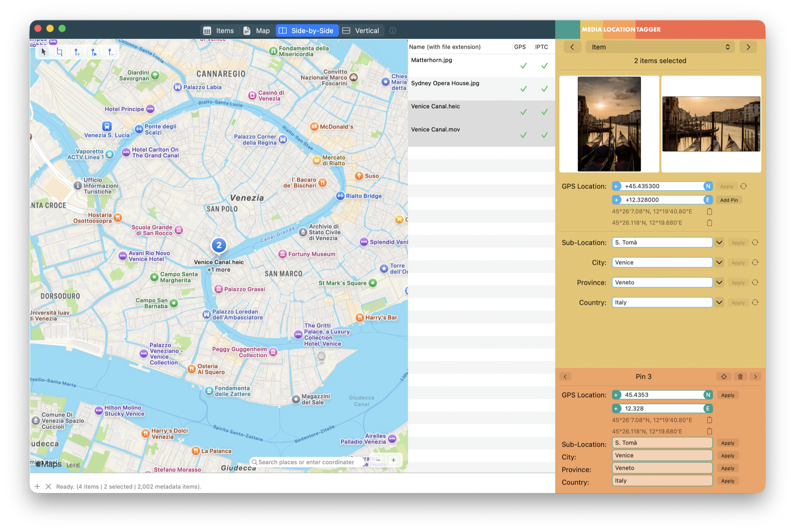Select the portrait Venice canal thumbnail

[x=609, y=124]
